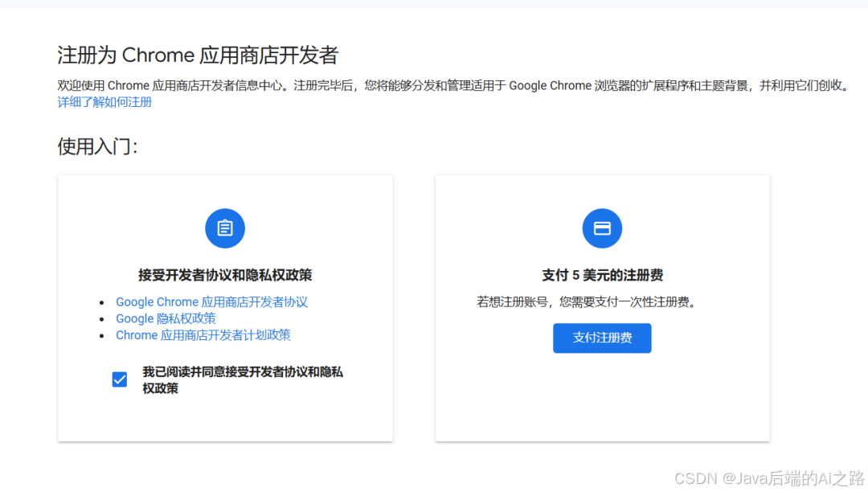The width and height of the screenshot is (868, 492).
Task: Uncheck the developer agreement consent checkbox
Action: point(120,379)
